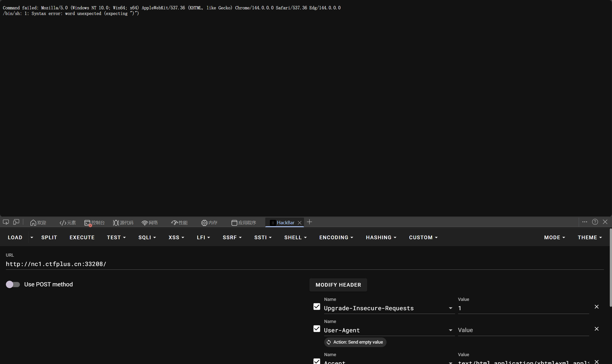Open the THEME dropdown menu
This screenshot has width=612, height=364.
[590, 238]
